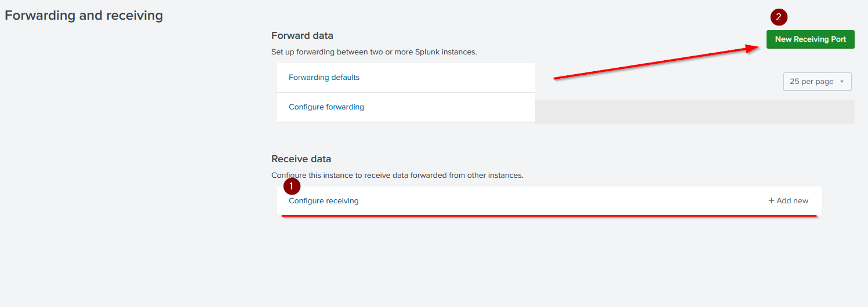Click the numbered marker 1 circle

pyautogui.click(x=292, y=187)
